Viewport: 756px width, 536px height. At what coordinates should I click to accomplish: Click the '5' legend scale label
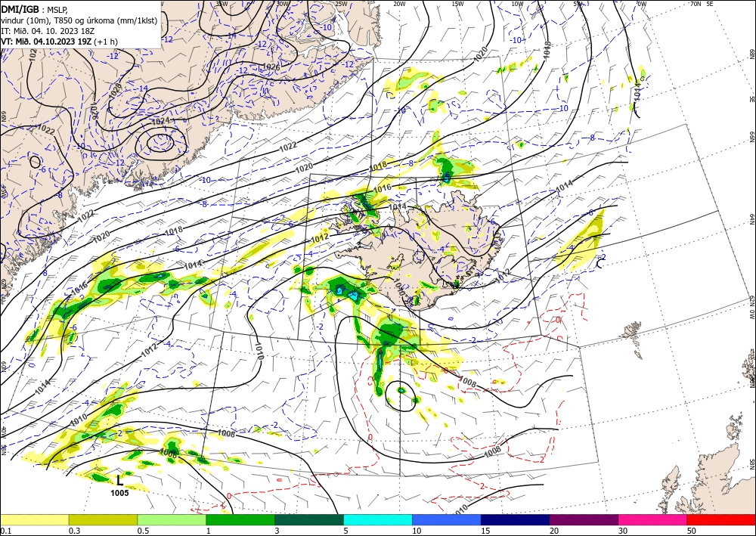346,531
